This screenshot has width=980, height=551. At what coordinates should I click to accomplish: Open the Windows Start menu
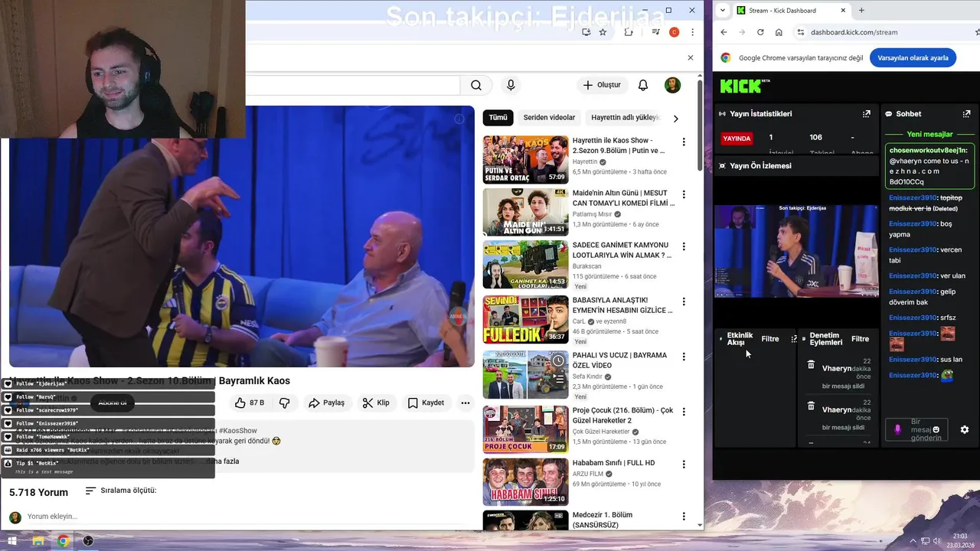click(x=11, y=541)
